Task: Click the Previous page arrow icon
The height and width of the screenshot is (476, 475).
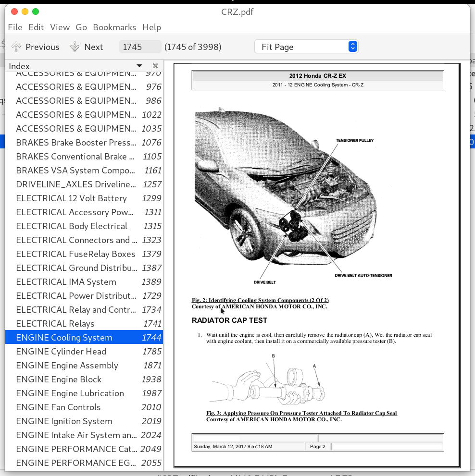Action: (16, 46)
